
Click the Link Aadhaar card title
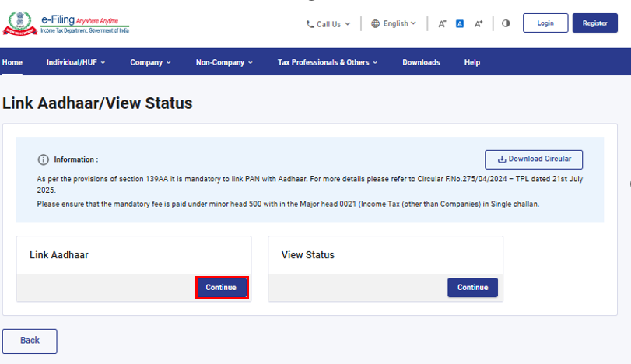[x=59, y=255]
